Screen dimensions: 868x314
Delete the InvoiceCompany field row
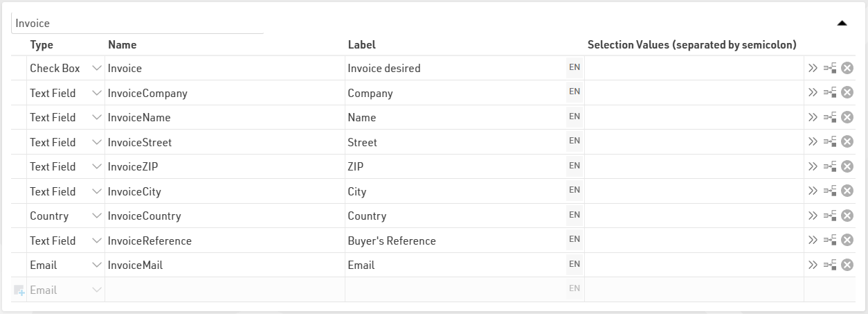847,93
